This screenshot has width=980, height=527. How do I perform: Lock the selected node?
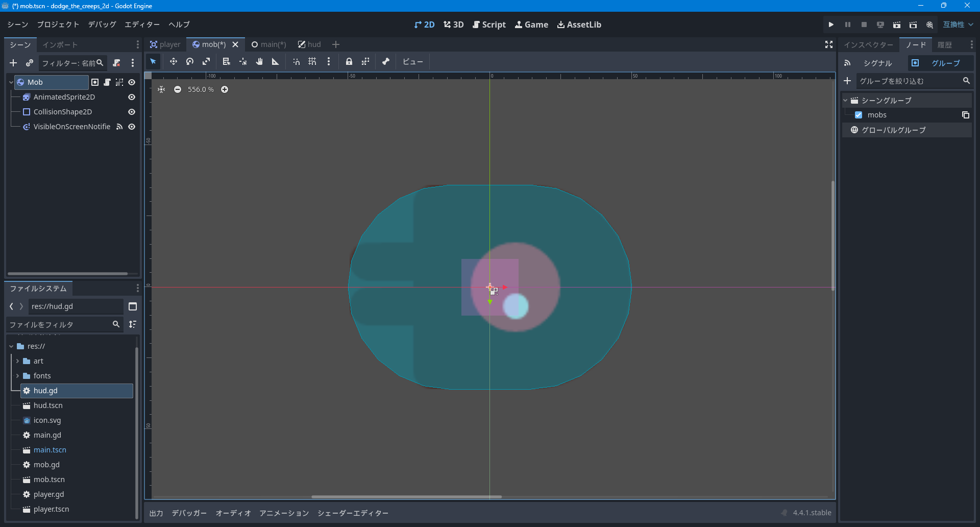click(349, 62)
